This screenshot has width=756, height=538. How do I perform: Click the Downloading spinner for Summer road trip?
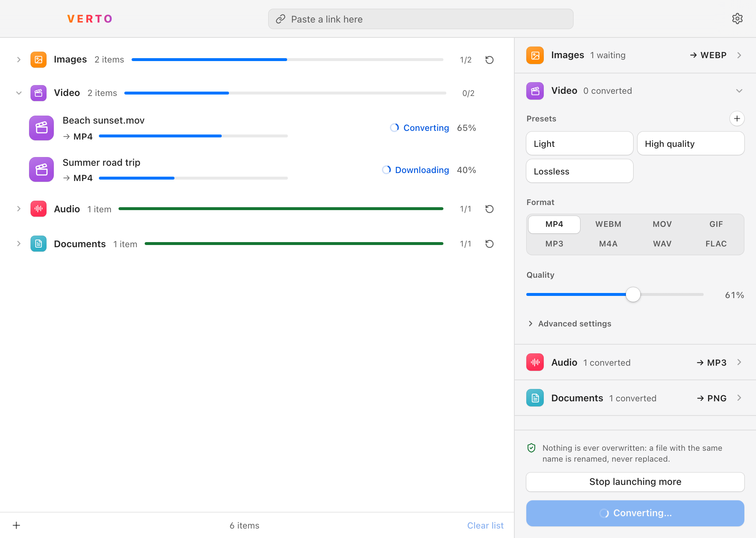tap(386, 170)
